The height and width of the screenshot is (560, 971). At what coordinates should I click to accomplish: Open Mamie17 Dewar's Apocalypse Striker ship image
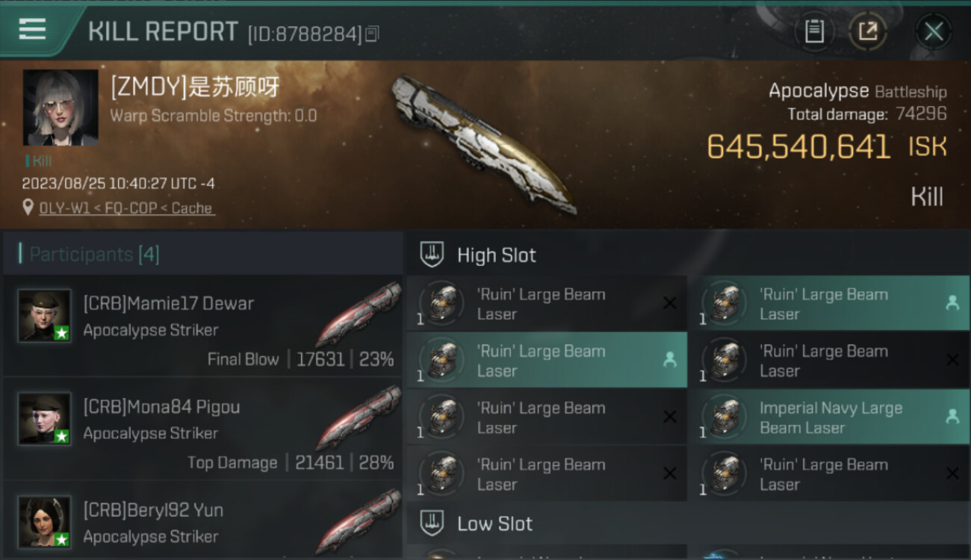[359, 314]
